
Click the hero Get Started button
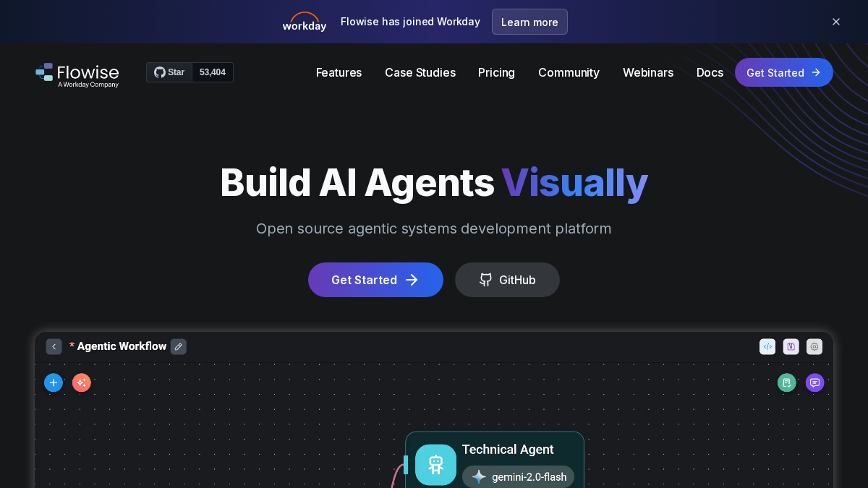tap(375, 280)
